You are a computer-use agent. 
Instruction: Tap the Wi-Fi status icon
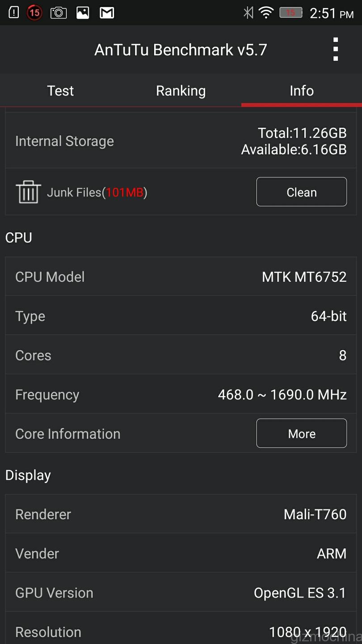pyautogui.click(x=266, y=13)
